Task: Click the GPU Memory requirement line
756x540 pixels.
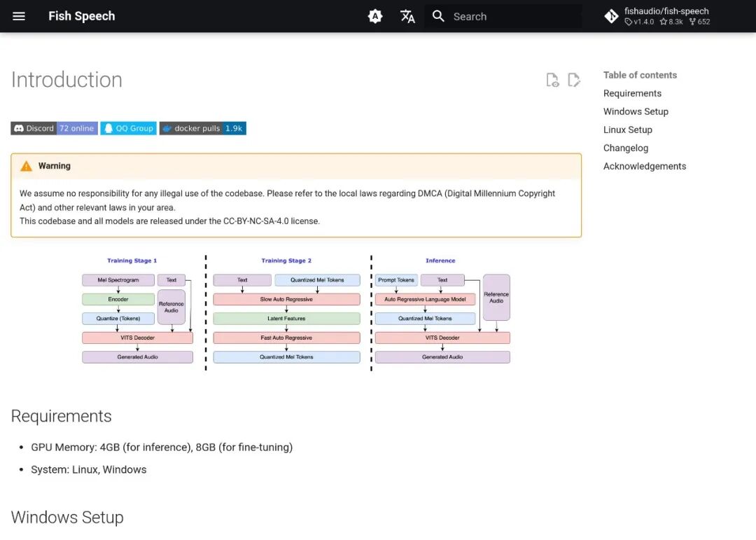Action: coord(162,448)
